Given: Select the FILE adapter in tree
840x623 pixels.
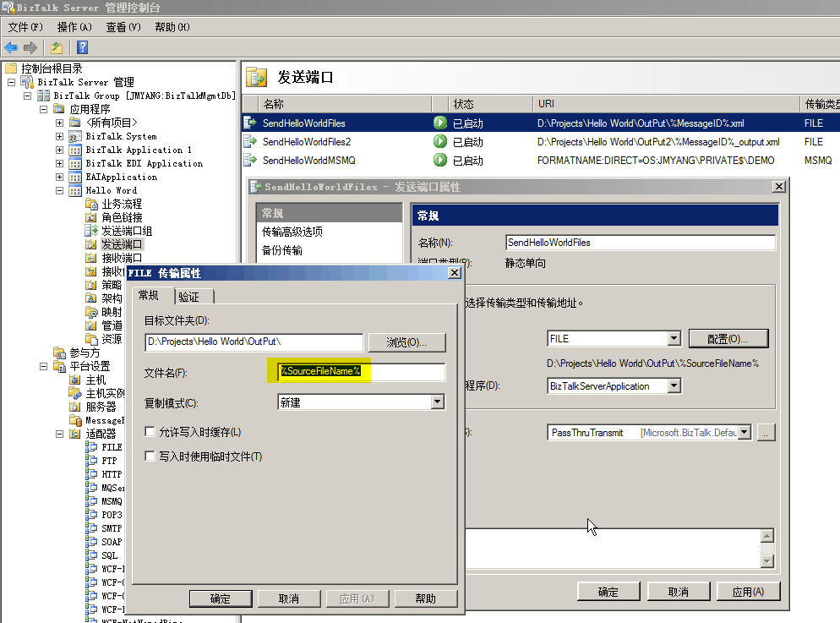Looking at the screenshot, I should [112, 447].
